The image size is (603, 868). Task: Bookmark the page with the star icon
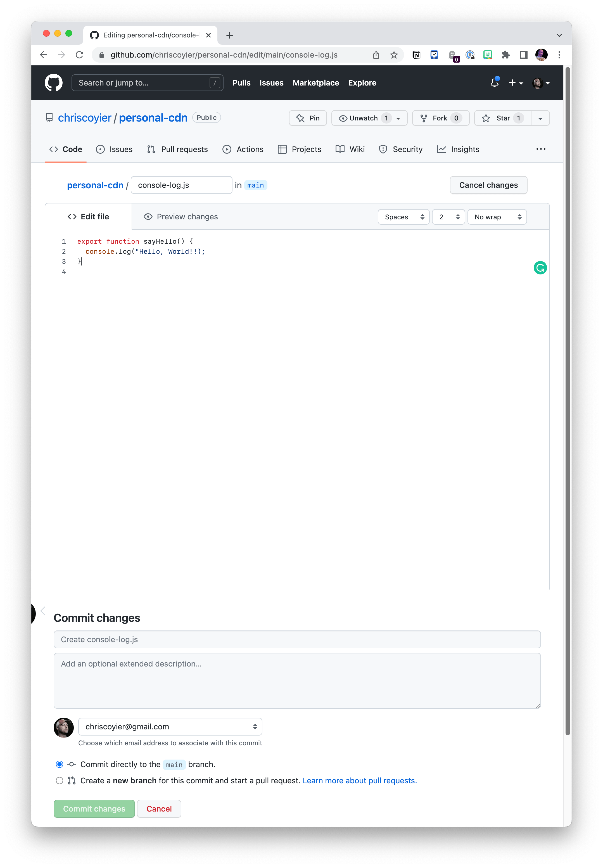point(394,55)
